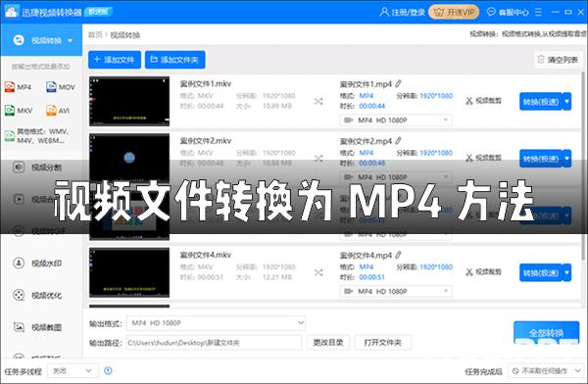Click the 首页 breadcrumb link
Image resolution: width=588 pixels, height=384 pixels.
point(95,34)
